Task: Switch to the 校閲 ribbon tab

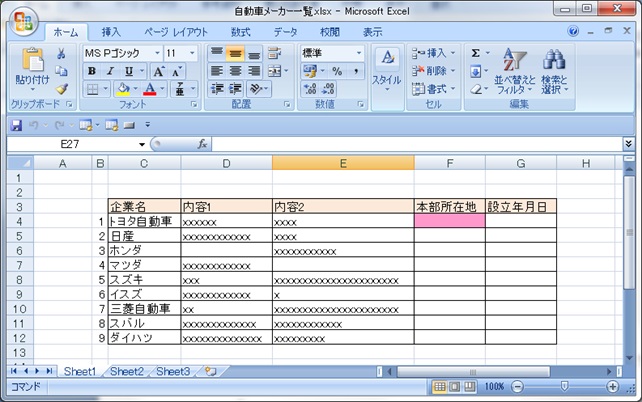Action: tap(330, 32)
